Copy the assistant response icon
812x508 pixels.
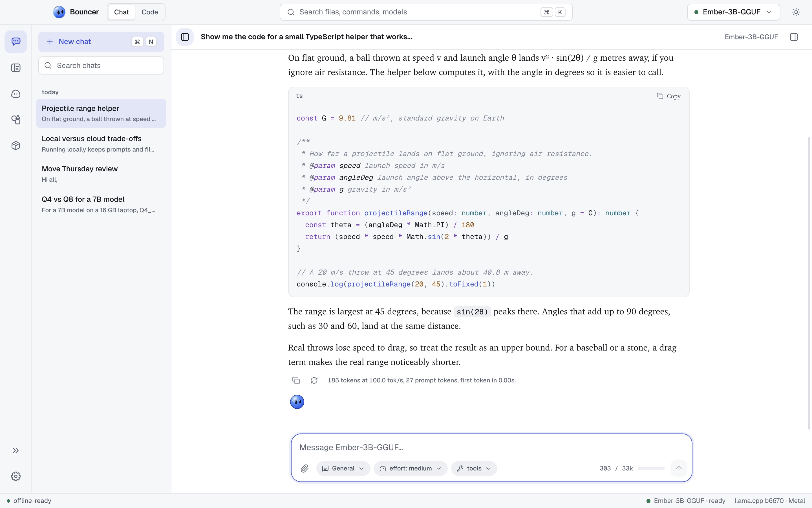296,380
